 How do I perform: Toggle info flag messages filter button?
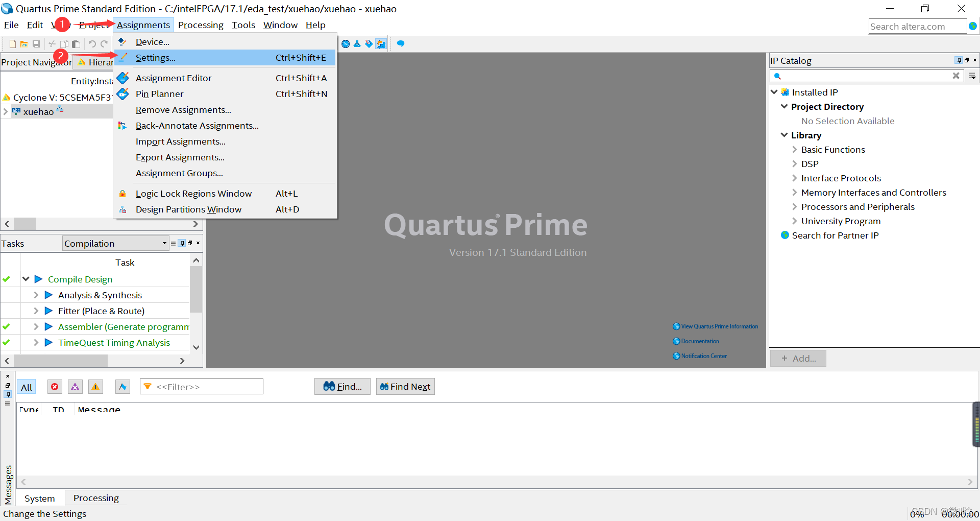(122, 387)
